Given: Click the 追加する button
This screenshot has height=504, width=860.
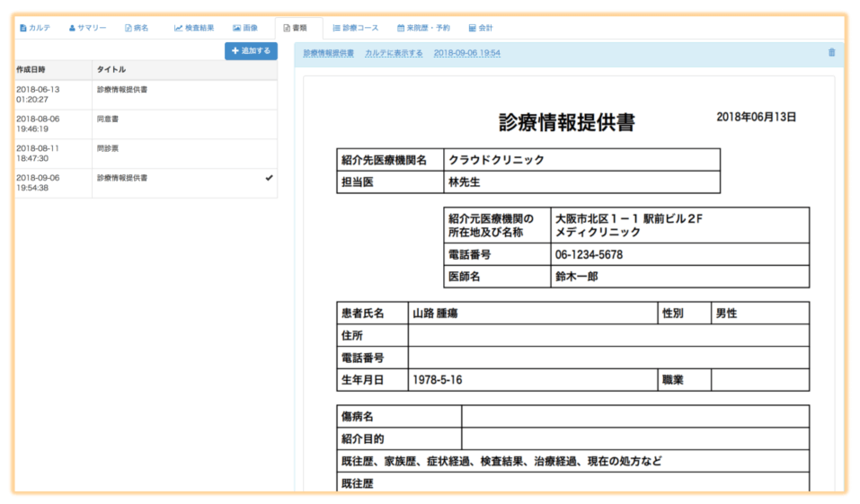Looking at the screenshot, I should 251,52.
